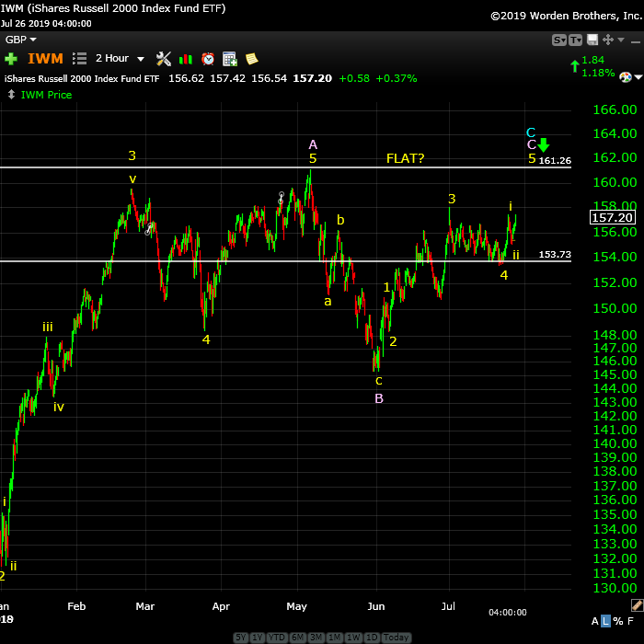Click the IWM ticker symbol
The height and width of the screenshot is (644, 644).
[x=46, y=58]
